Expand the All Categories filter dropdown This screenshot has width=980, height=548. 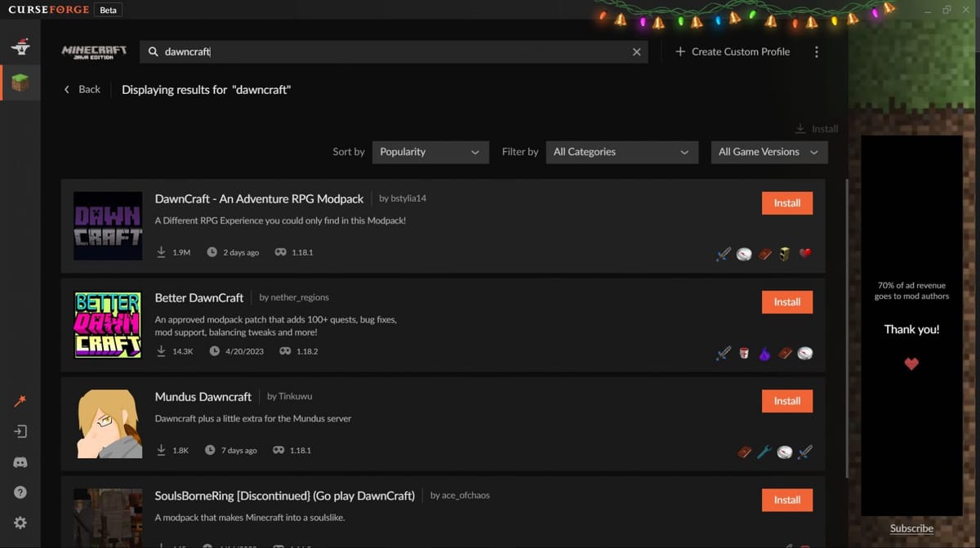(622, 152)
